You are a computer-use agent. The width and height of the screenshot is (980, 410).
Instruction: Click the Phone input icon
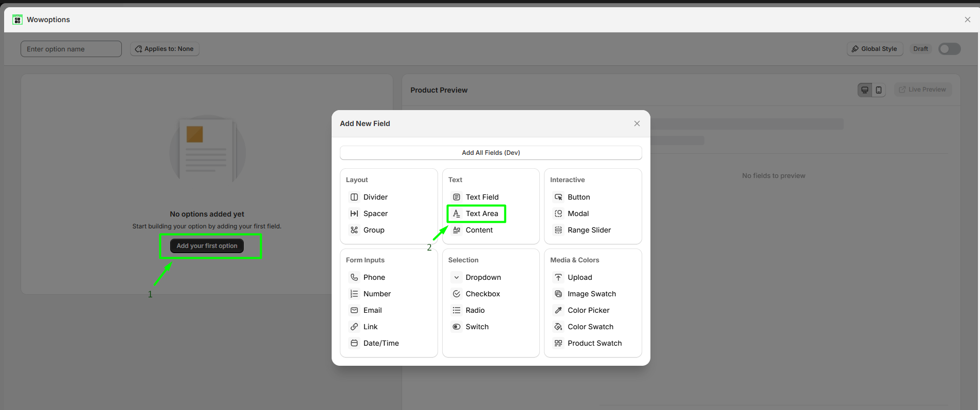click(x=354, y=277)
